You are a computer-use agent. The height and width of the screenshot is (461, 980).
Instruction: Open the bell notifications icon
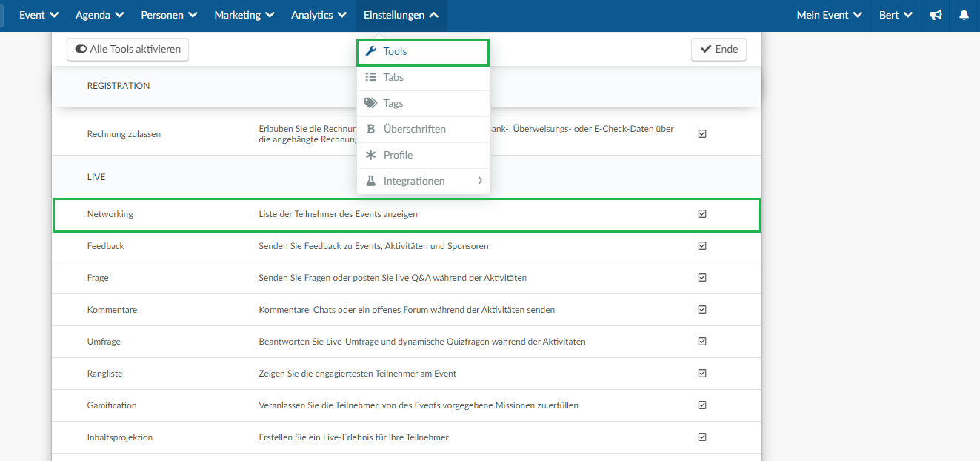(964, 15)
